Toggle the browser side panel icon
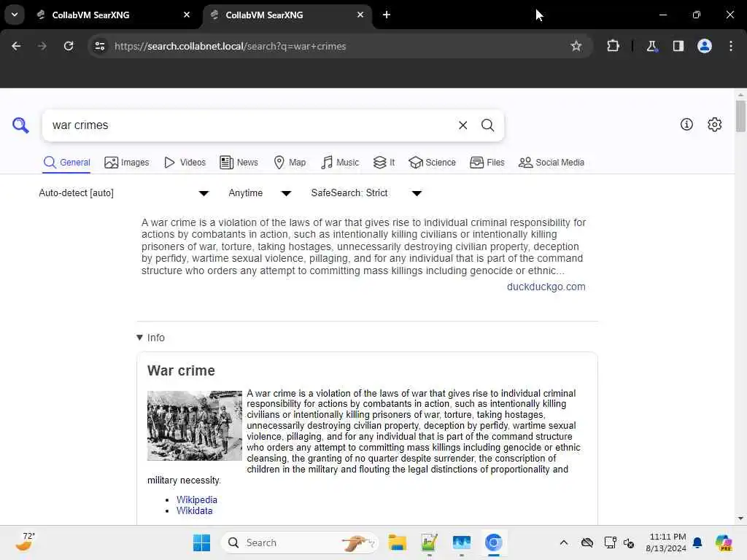 point(678,46)
